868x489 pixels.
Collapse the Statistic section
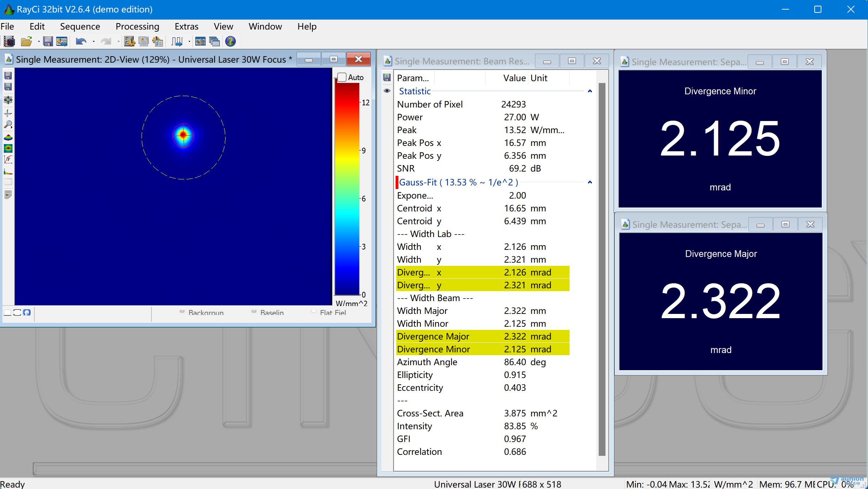tap(590, 91)
